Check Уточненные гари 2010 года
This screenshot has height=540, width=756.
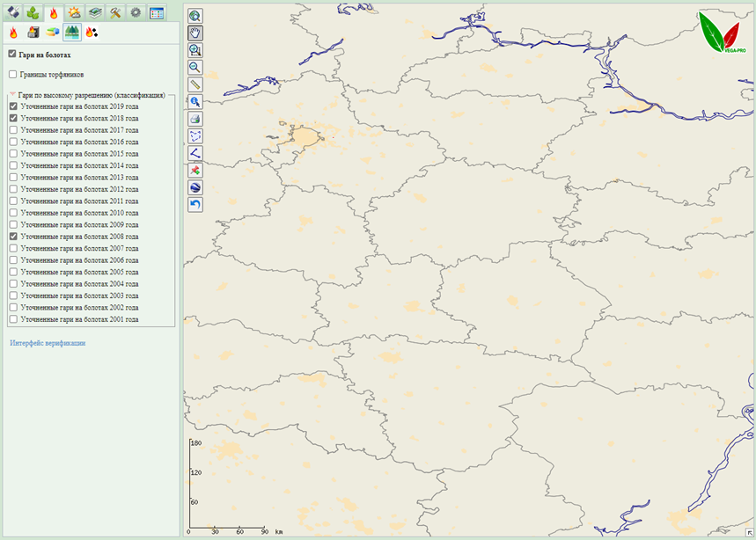click(13, 213)
